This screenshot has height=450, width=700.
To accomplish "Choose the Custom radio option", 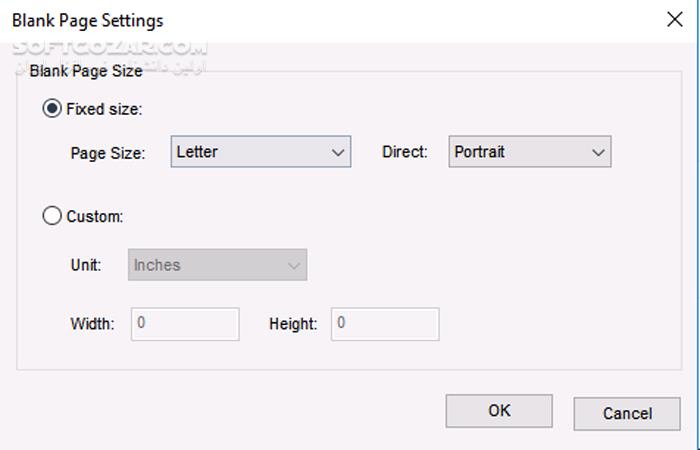I will [52, 216].
